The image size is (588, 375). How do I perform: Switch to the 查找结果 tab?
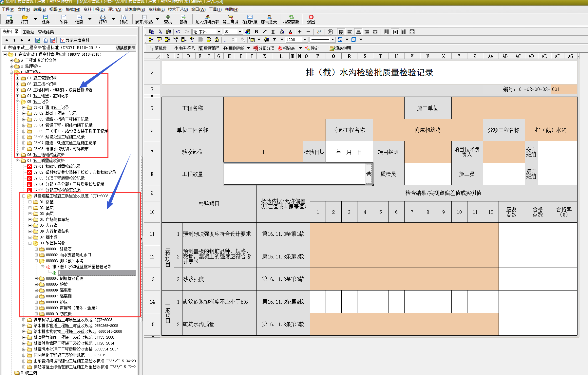point(46,32)
